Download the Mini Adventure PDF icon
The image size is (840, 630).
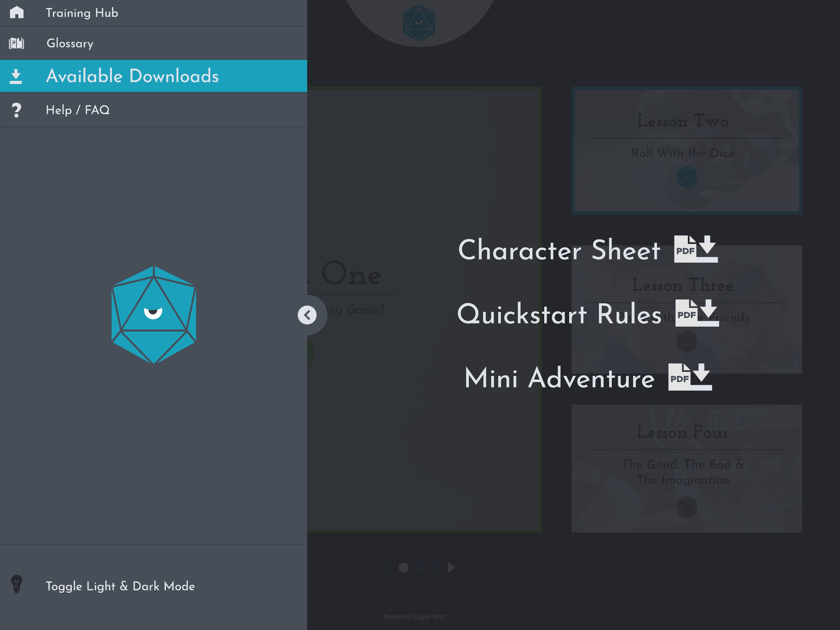point(690,377)
